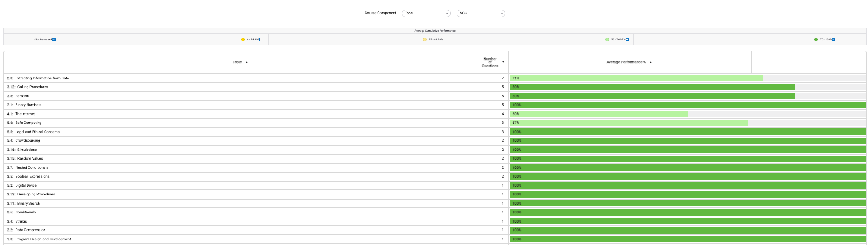Uncheck the 75 - 100% filter checkbox
868x245 pixels.
pyautogui.click(x=834, y=39)
